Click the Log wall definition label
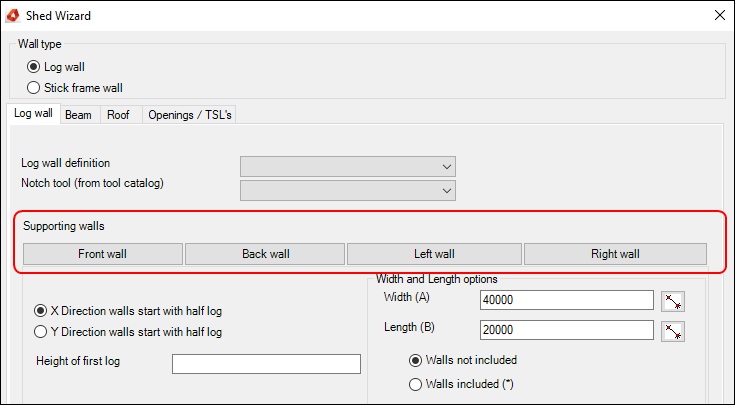 [x=66, y=163]
